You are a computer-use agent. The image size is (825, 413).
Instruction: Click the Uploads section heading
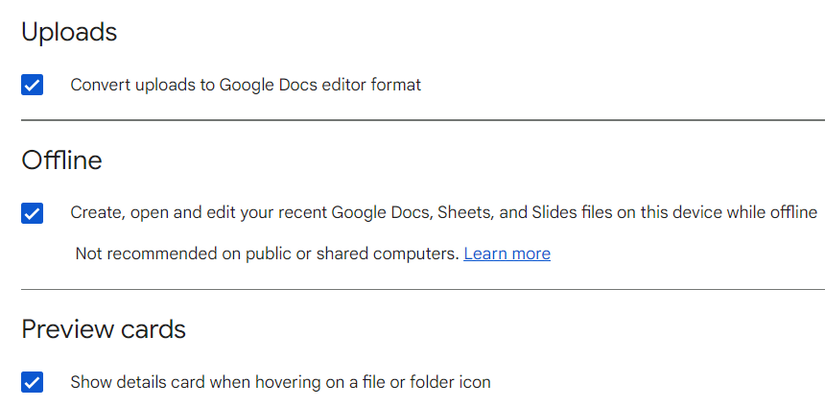pos(69,32)
